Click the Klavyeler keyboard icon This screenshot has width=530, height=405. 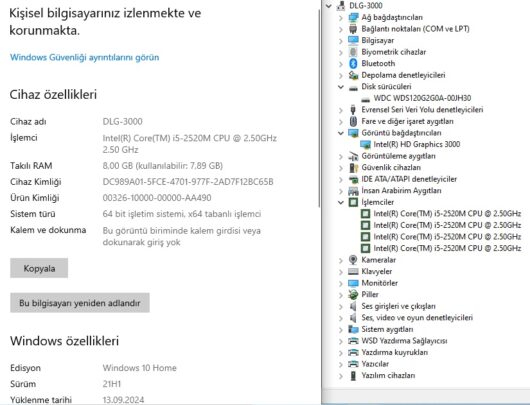(353, 271)
